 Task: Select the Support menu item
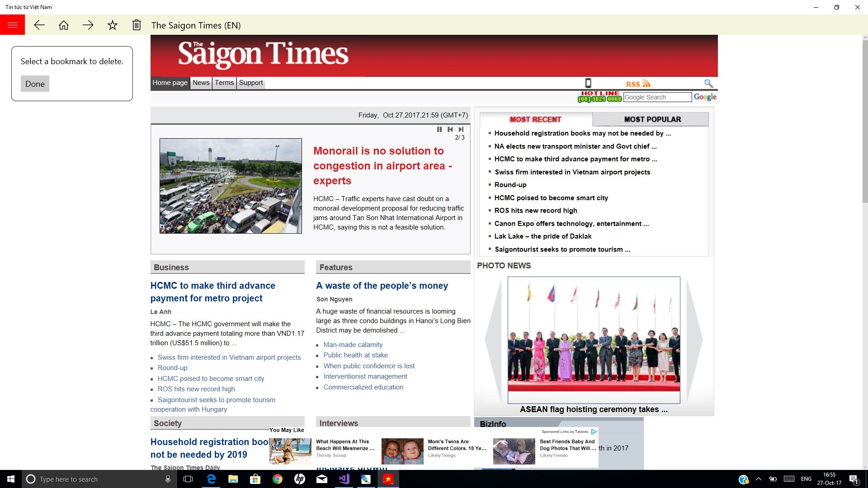(251, 83)
